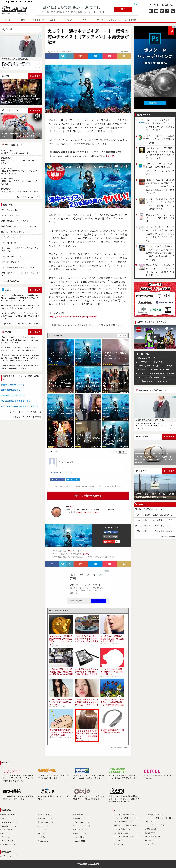
Task: Open the Otajo related site logo
Action: pos(82,791)
